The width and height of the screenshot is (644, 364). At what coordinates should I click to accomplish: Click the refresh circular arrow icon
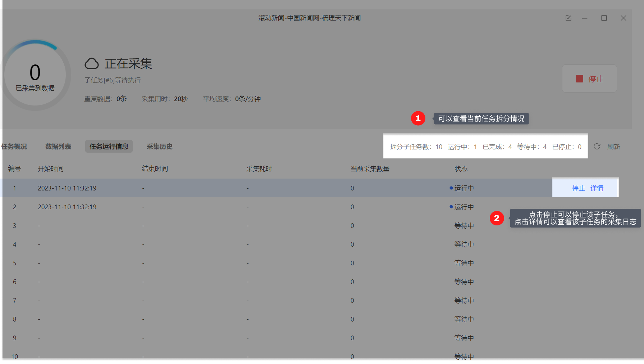pyautogui.click(x=597, y=147)
